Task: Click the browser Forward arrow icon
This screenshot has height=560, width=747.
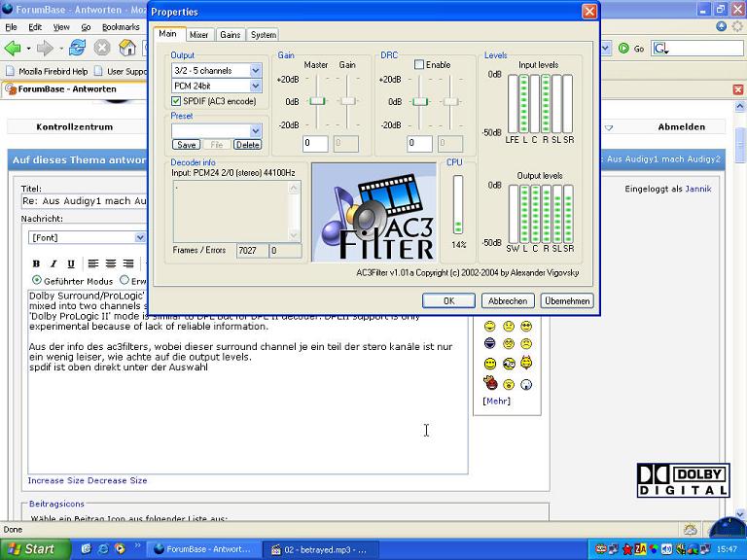Action: point(46,48)
